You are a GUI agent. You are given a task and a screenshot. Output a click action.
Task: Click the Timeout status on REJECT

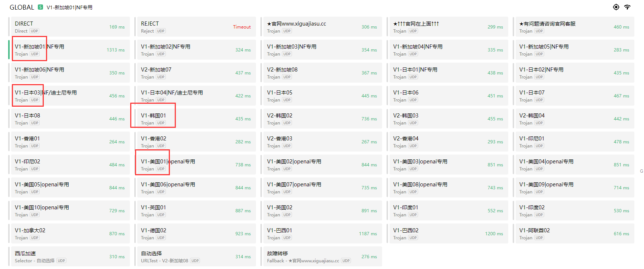coord(241,27)
